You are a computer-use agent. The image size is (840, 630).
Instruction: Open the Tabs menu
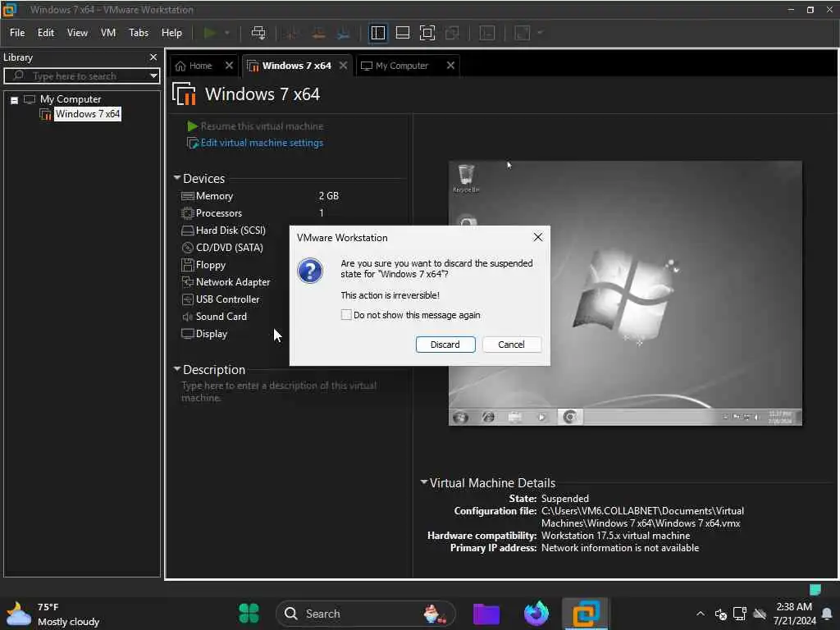(x=138, y=33)
